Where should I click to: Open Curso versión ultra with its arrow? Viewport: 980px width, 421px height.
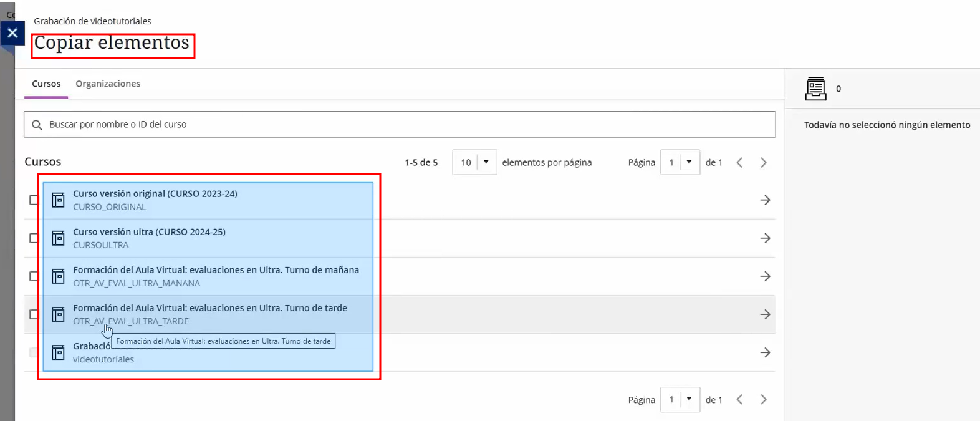pyautogui.click(x=765, y=238)
